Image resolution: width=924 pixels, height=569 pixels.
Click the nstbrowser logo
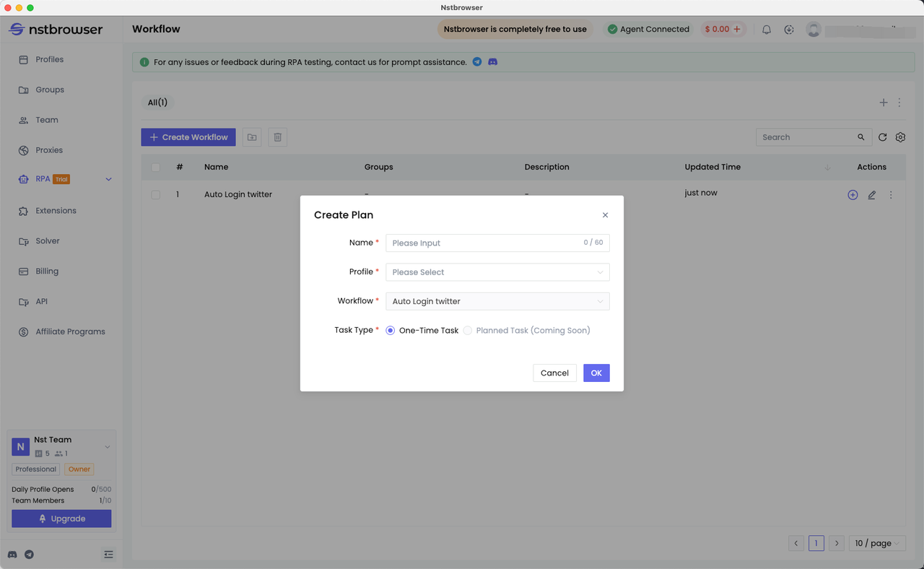56,30
